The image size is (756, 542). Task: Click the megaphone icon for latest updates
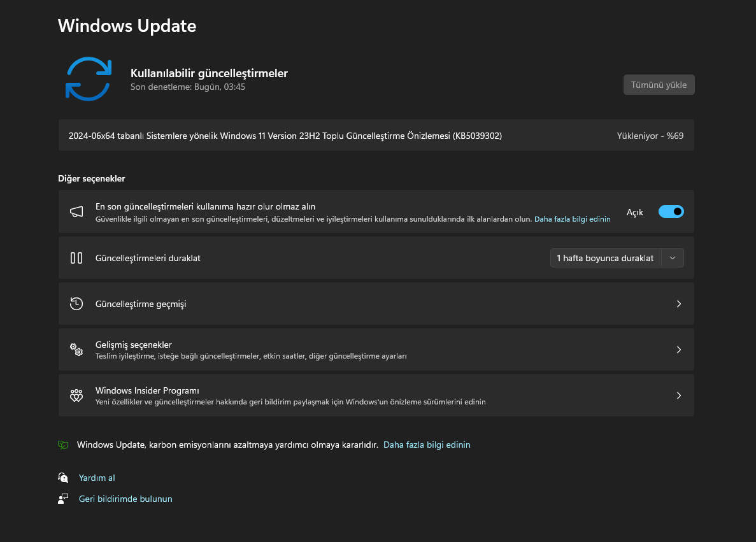click(76, 211)
